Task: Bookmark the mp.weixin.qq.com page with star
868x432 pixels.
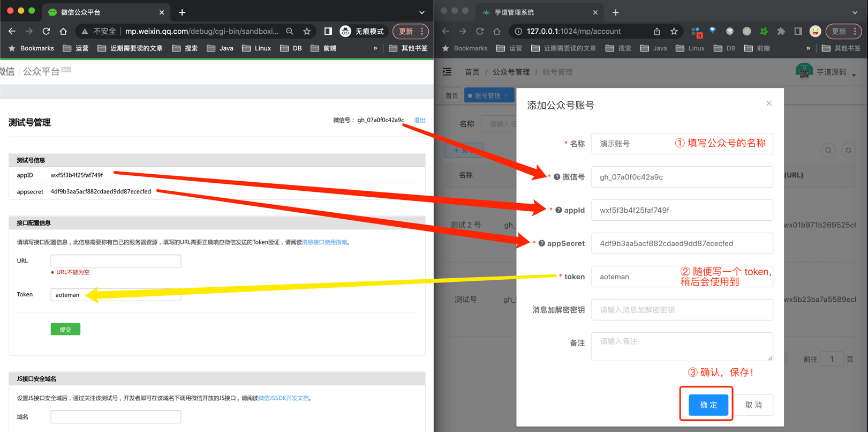Action: [x=307, y=32]
